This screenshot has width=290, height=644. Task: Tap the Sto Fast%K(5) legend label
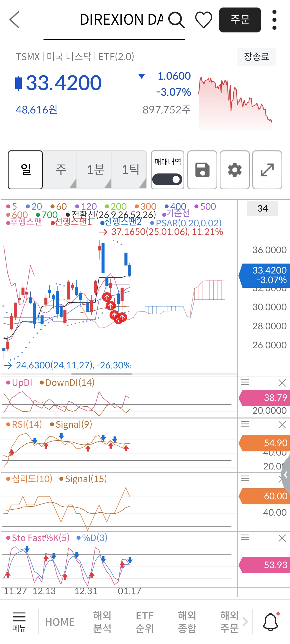point(38,538)
